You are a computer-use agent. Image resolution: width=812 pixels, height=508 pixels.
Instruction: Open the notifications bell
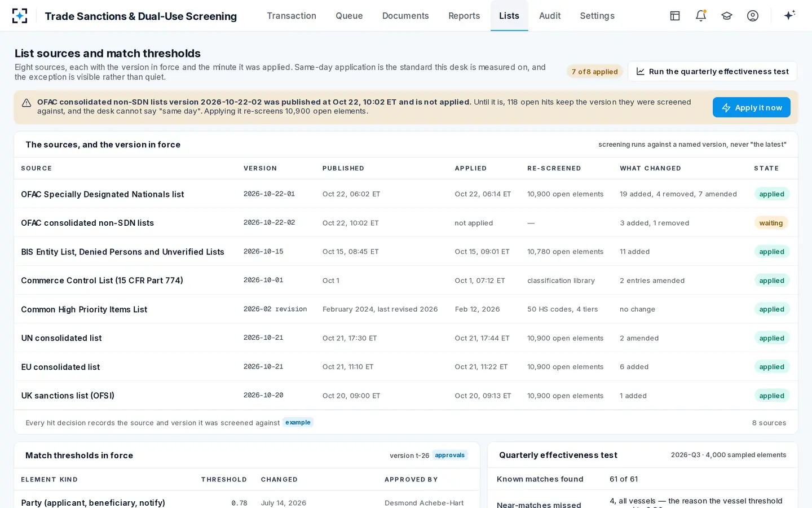click(701, 16)
